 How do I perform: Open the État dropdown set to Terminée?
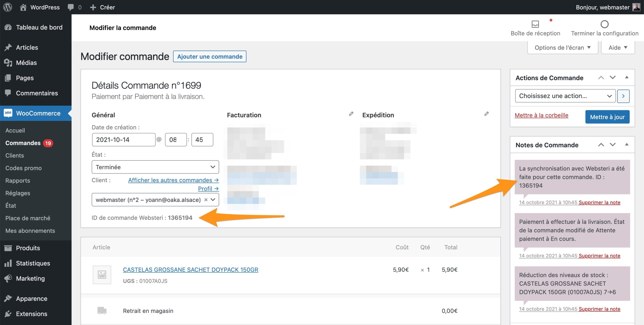tap(155, 167)
